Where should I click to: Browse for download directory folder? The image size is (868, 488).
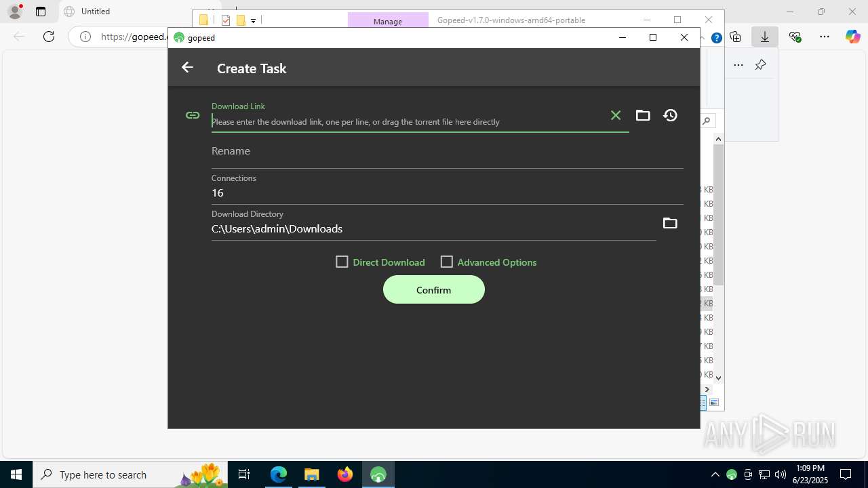(x=670, y=223)
